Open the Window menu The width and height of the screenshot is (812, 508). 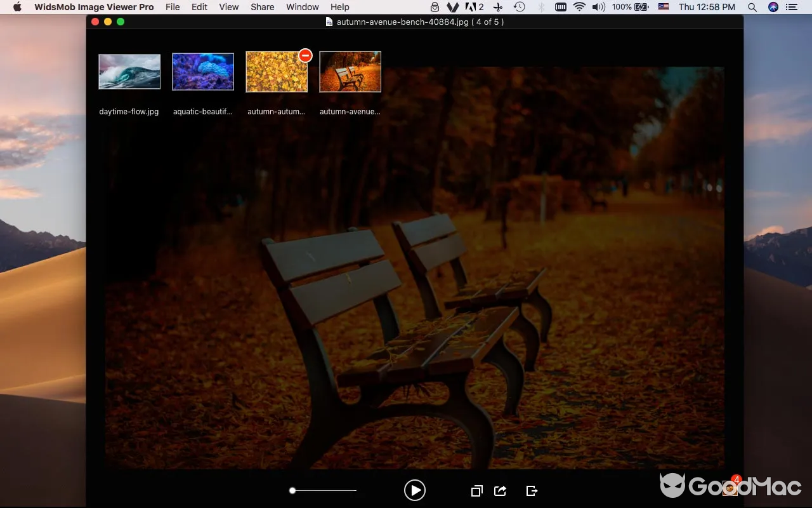pos(302,7)
